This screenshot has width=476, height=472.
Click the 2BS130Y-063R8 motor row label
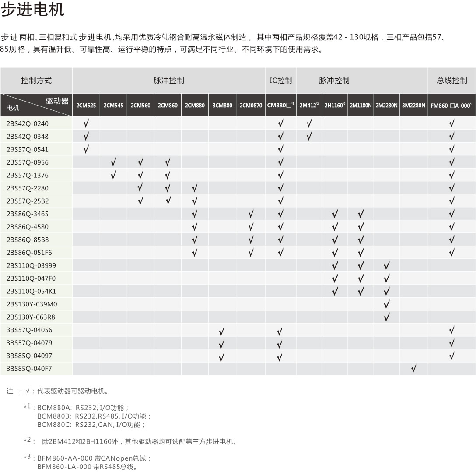click(x=31, y=317)
